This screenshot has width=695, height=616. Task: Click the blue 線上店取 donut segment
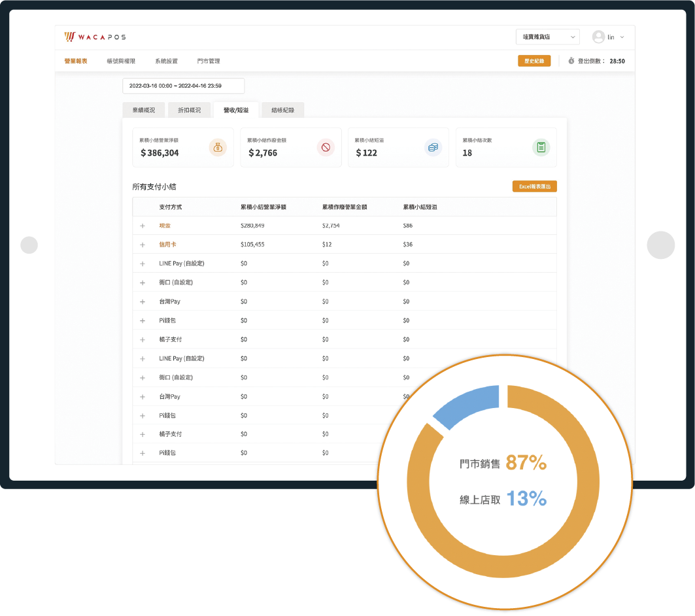[x=466, y=405]
